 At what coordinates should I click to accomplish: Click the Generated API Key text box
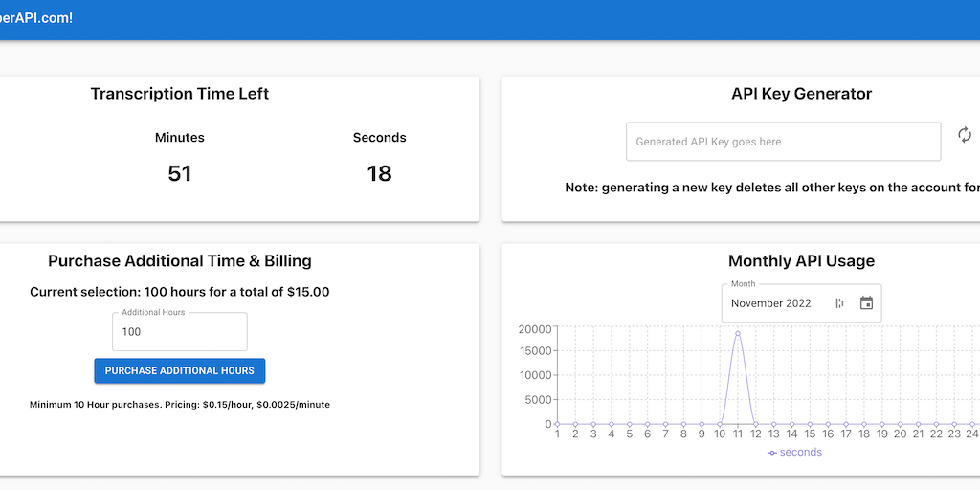[x=783, y=142]
